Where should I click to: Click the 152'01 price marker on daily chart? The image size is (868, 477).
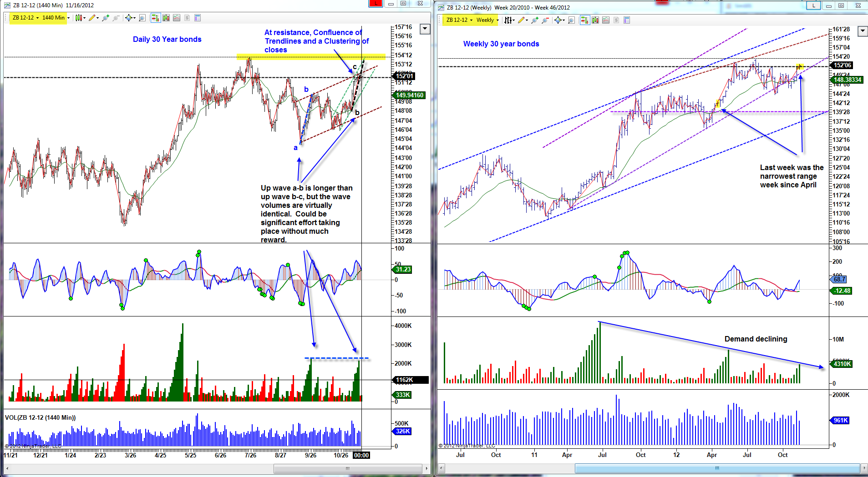404,76
